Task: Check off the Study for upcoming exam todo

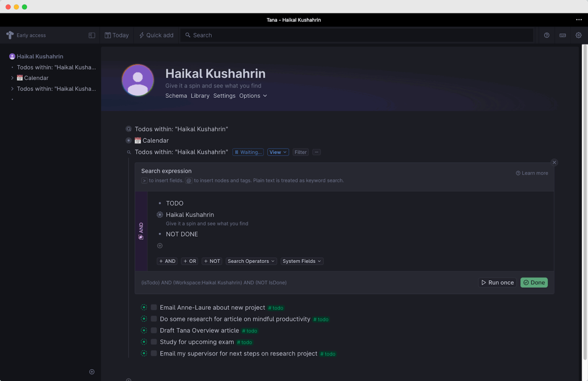Action: pos(153,342)
